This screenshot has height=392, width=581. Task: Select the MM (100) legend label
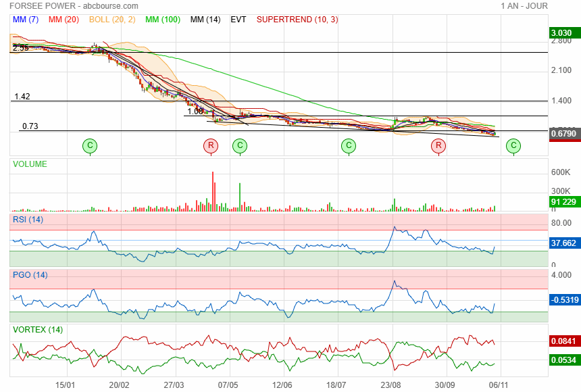click(x=163, y=20)
